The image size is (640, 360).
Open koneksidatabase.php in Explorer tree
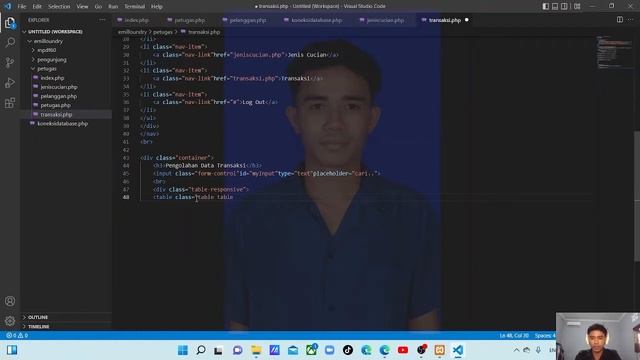pyautogui.click(x=62, y=124)
